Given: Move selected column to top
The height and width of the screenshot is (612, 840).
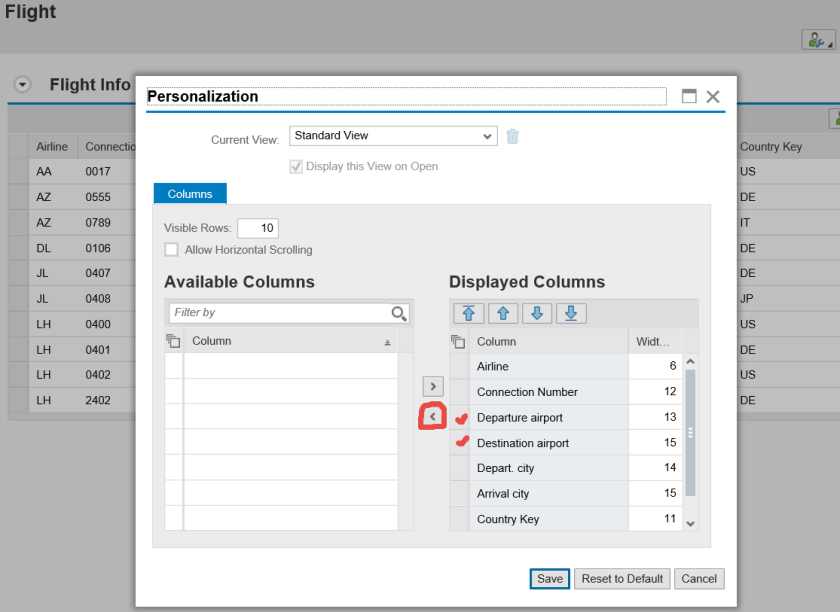Looking at the screenshot, I should pos(468,313).
